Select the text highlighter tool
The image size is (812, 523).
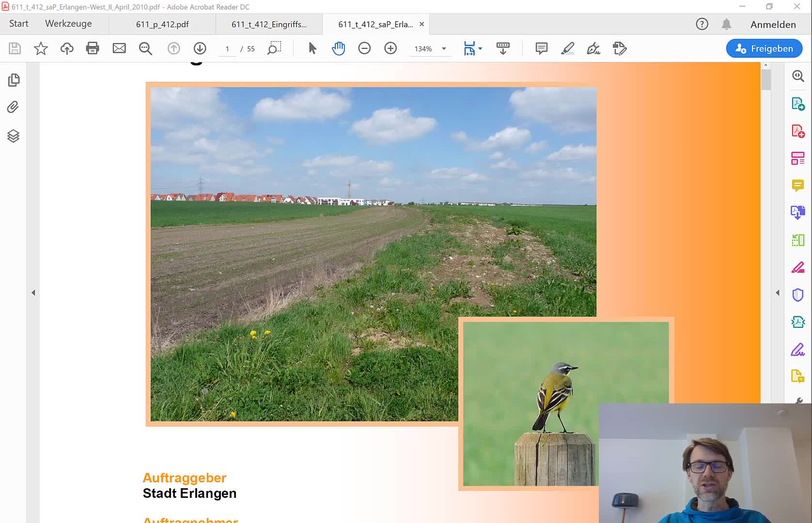[567, 48]
